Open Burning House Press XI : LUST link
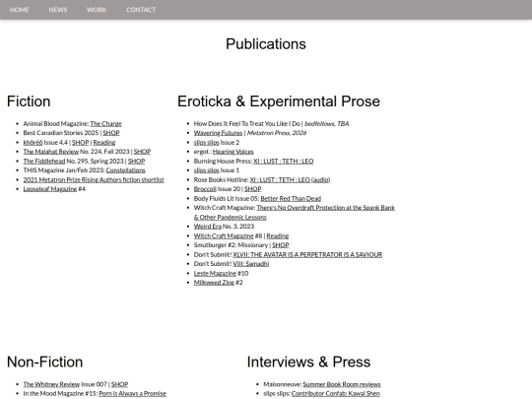 click(x=284, y=162)
